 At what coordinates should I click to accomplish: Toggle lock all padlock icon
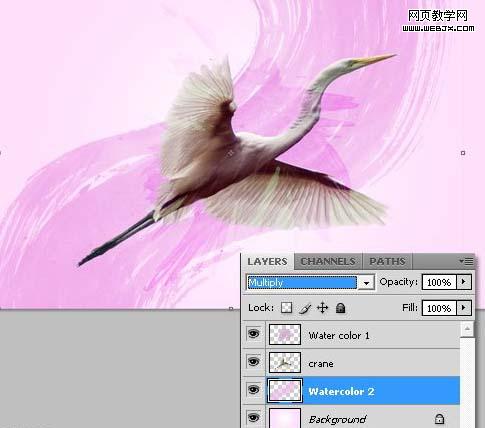coord(340,308)
